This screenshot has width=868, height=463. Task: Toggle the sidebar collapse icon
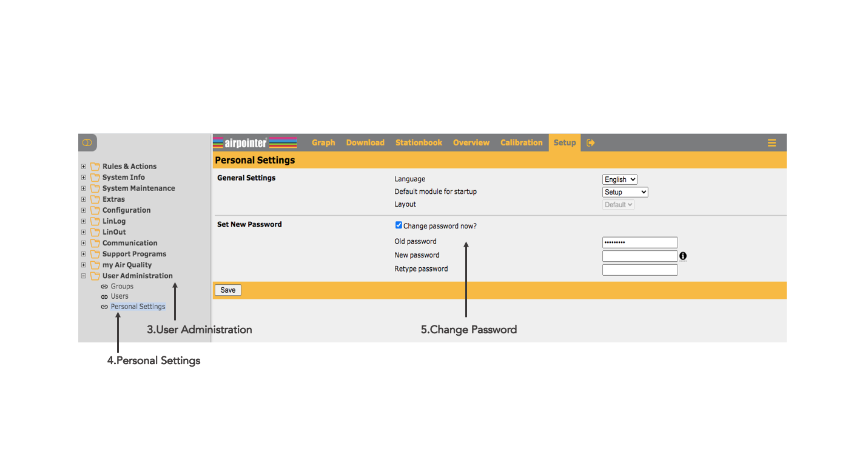coord(87,142)
